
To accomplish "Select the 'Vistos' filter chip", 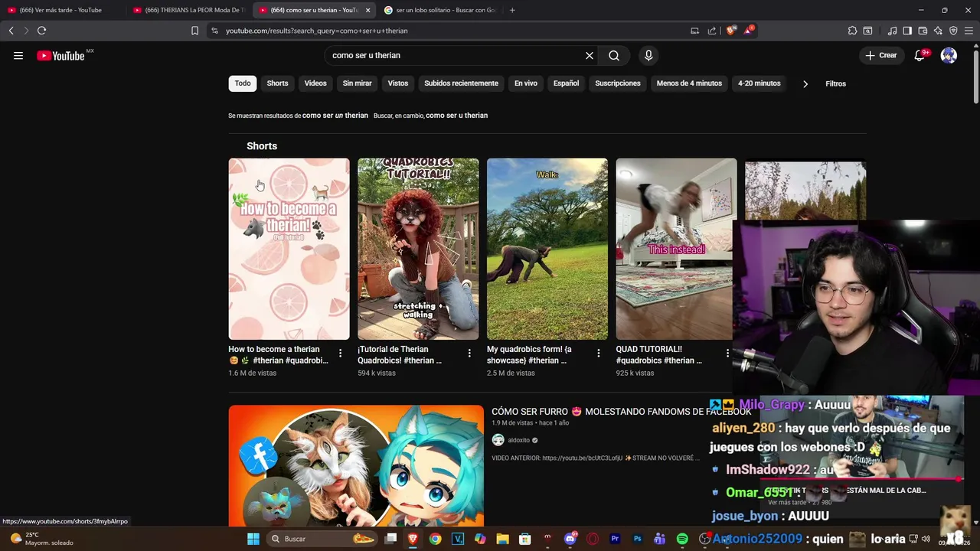I will [398, 83].
